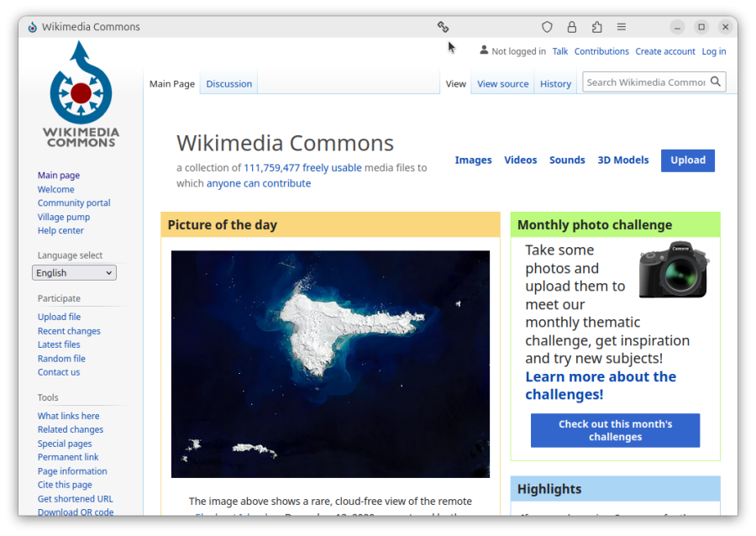Image resolution: width=756 pixels, height=536 pixels.
Task: Switch to the Discussion tab
Action: pos(228,84)
